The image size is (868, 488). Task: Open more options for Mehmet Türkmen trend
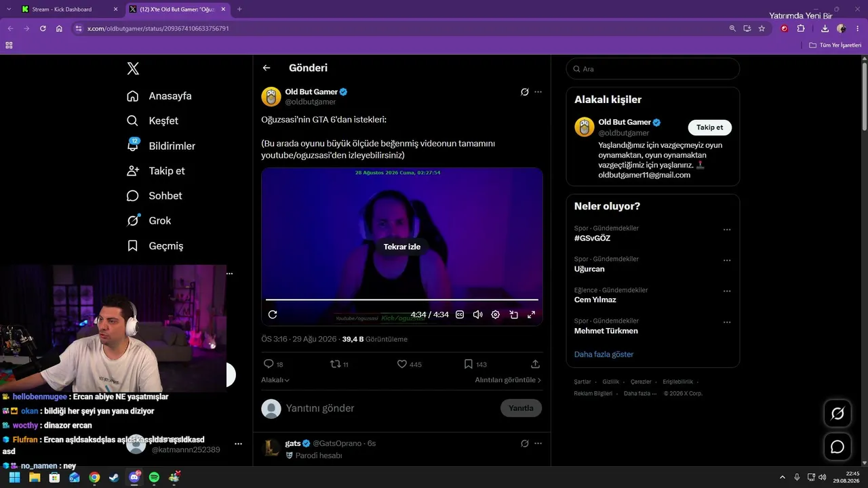click(727, 323)
